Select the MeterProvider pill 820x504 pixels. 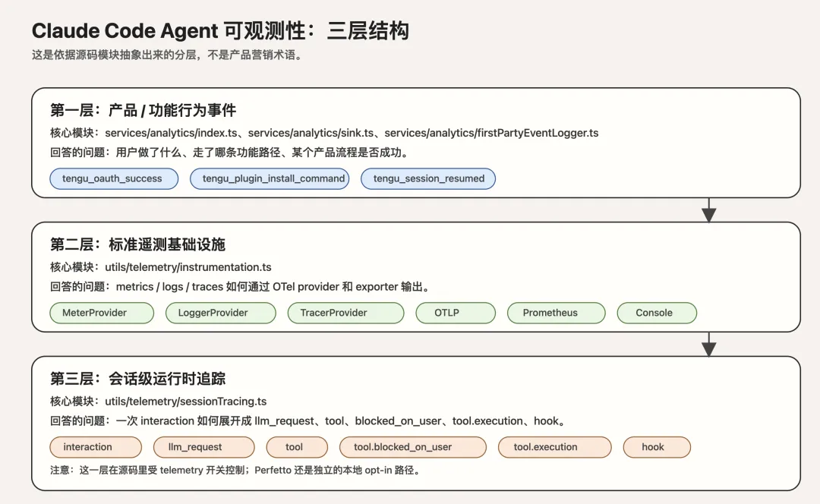click(x=102, y=313)
